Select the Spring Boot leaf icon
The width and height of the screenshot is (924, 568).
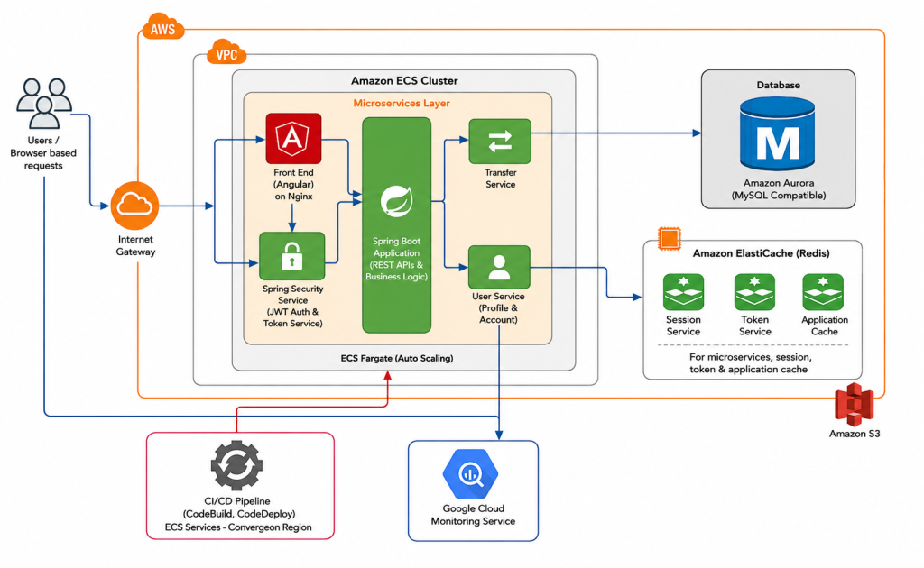(x=397, y=201)
